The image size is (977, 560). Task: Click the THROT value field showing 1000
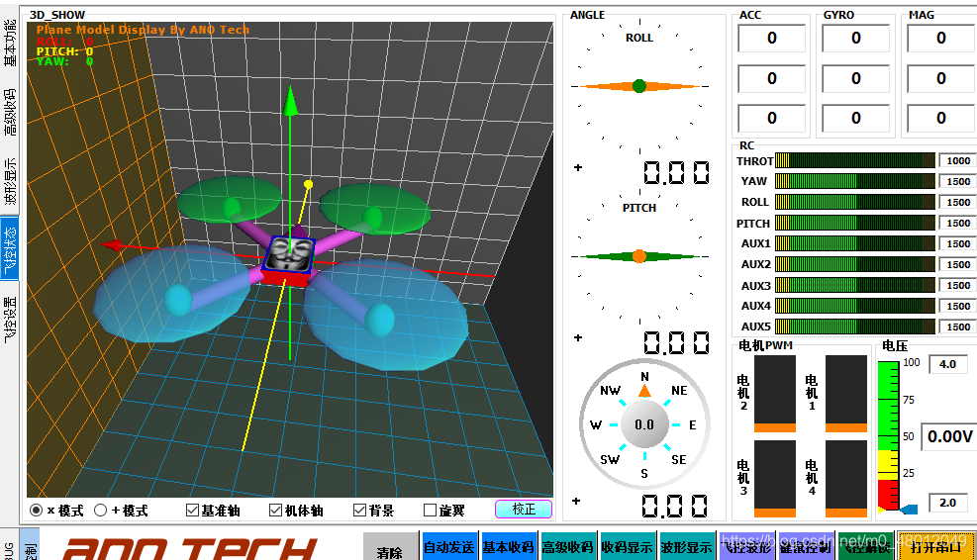pos(957,160)
